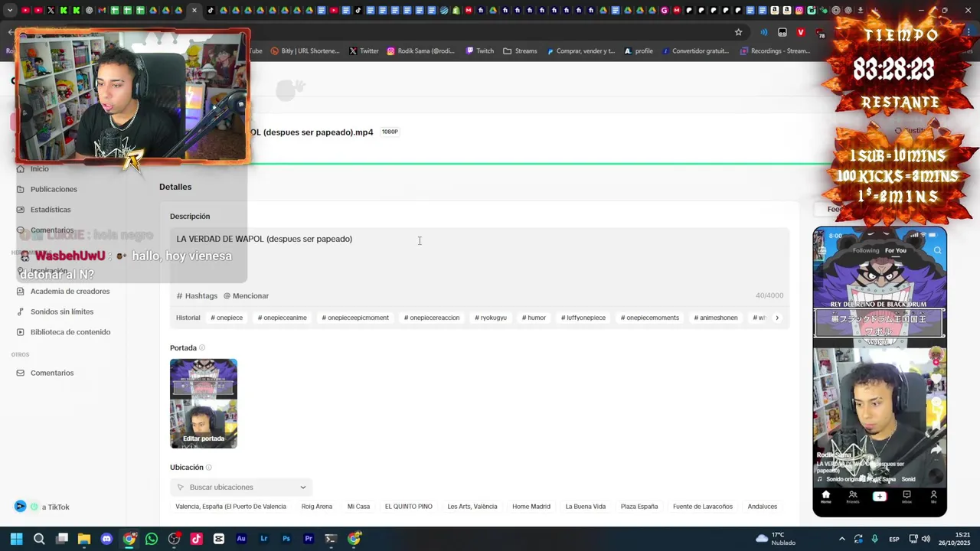980x551 pixels.
Task: Click the envelope icon beside Otros Comentarios
Action: click(x=21, y=373)
